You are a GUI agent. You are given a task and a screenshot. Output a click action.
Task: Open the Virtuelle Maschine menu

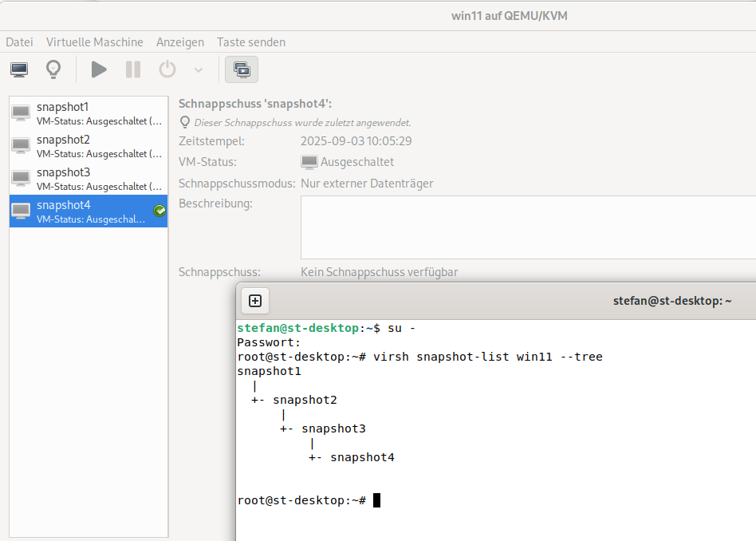(x=95, y=42)
